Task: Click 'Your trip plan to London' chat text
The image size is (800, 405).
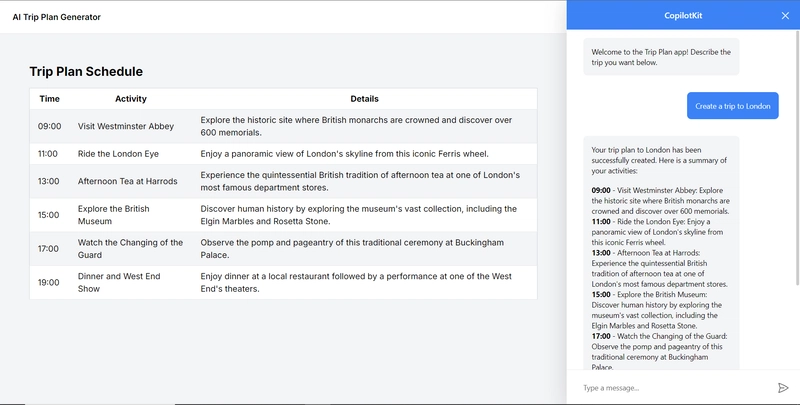Action: click(x=659, y=160)
